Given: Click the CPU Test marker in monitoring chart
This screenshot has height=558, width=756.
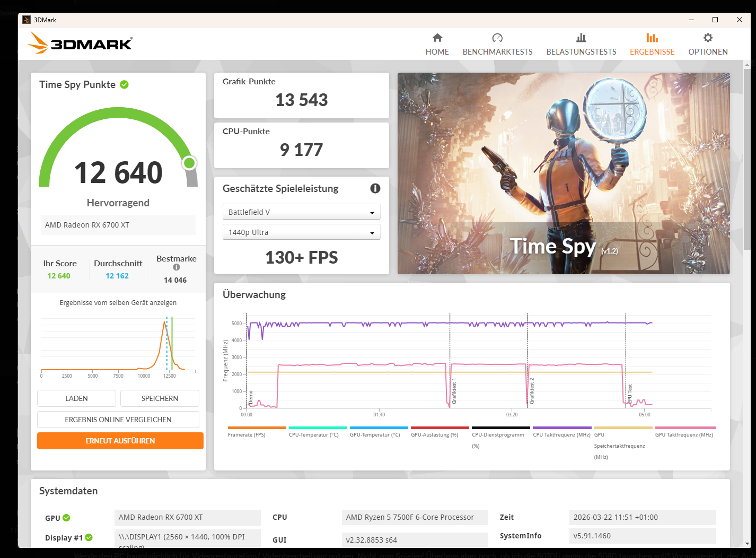Looking at the screenshot, I should 630,395.
